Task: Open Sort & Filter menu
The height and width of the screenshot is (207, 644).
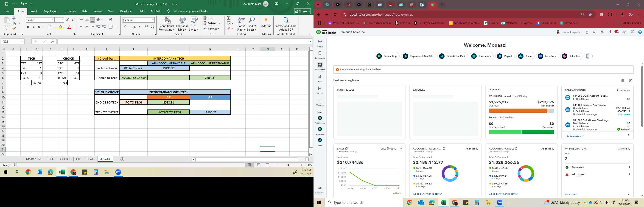Action: coord(241,24)
